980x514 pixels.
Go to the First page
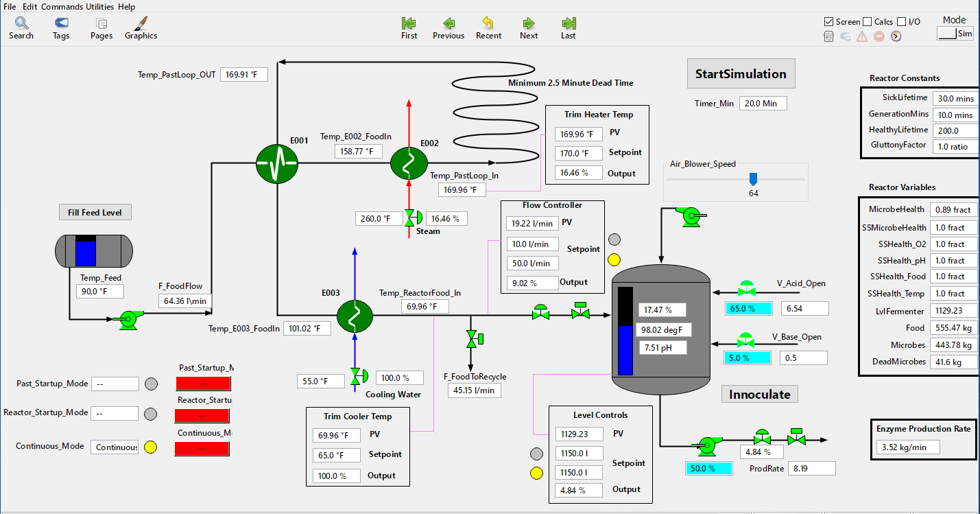pos(409,28)
